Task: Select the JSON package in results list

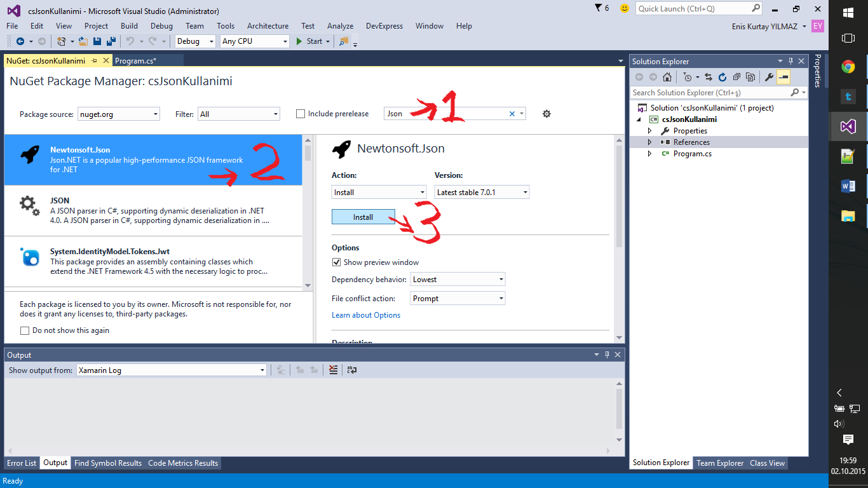Action: (x=153, y=210)
